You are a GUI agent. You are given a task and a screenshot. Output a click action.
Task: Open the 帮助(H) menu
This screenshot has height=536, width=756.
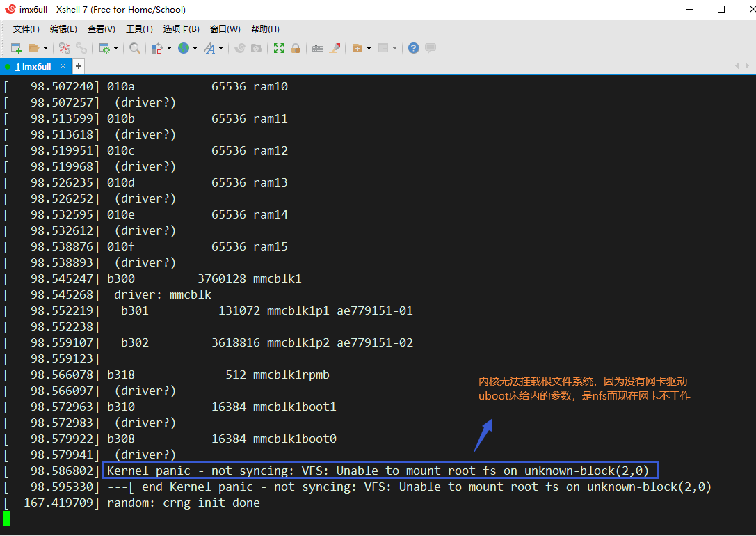265,29
